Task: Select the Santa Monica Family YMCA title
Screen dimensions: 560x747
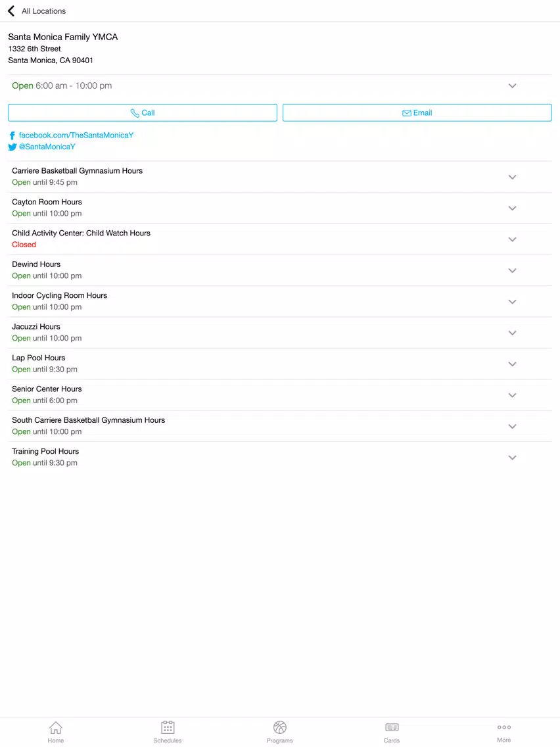Action: point(63,37)
